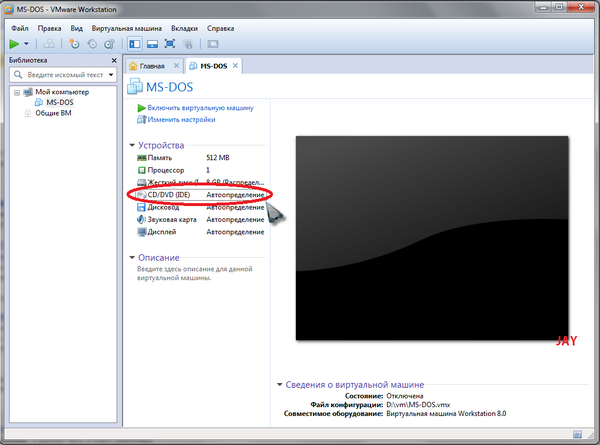Click the 512 MB memory value
The height and width of the screenshot is (445, 600).
218,158
